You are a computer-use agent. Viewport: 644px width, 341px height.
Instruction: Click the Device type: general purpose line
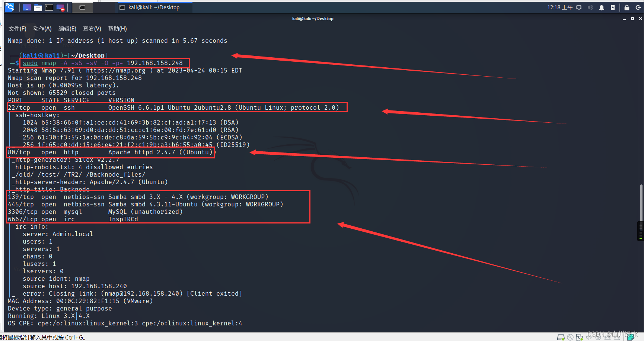tap(60, 308)
